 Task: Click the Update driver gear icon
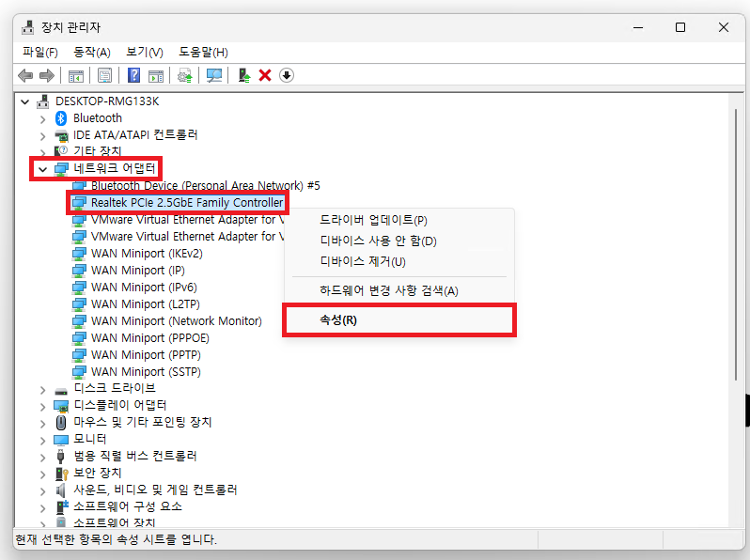point(184,75)
